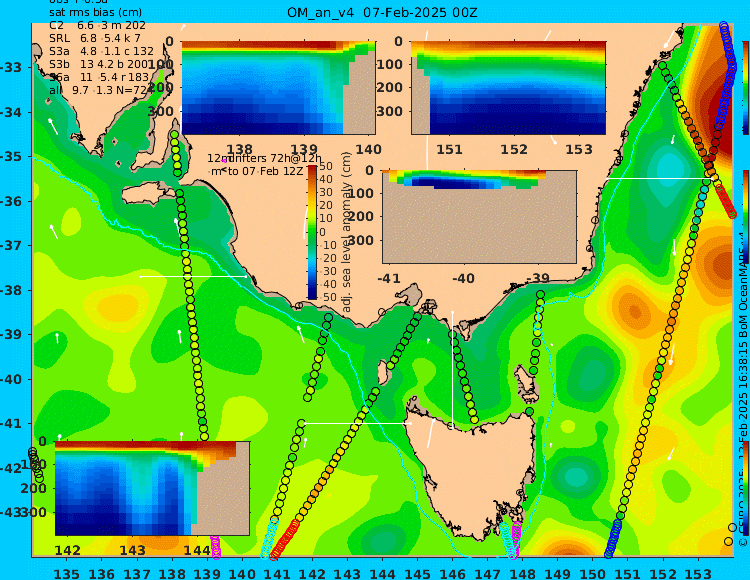Click the plot title OM_an_v4 07-Feb-2025 00Z
Screen dimensions: 750x580
point(382,12)
